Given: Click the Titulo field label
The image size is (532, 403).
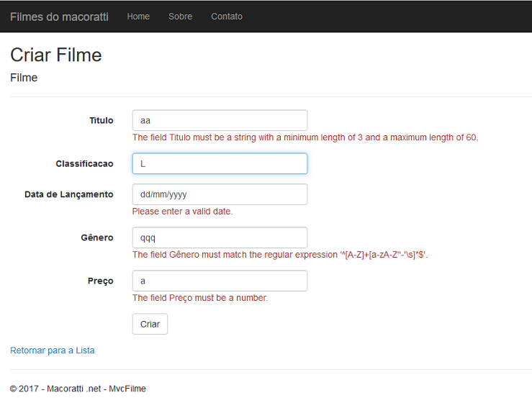Looking at the screenshot, I should pyautogui.click(x=101, y=120).
